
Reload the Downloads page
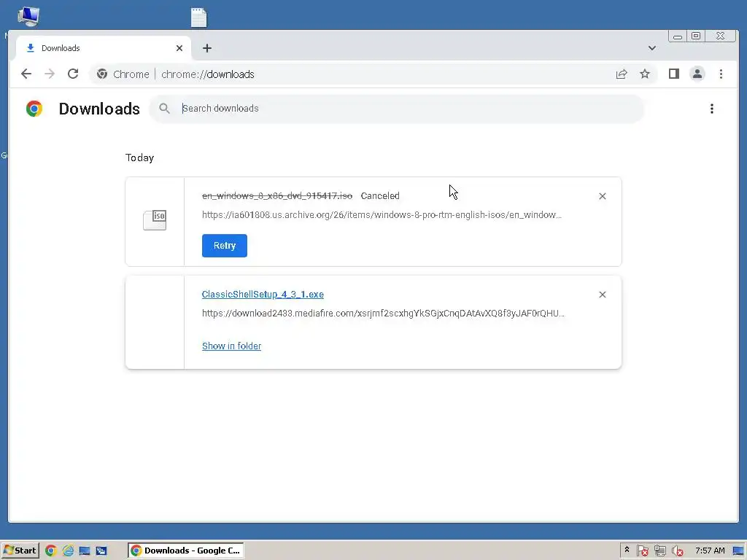click(73, 74)
